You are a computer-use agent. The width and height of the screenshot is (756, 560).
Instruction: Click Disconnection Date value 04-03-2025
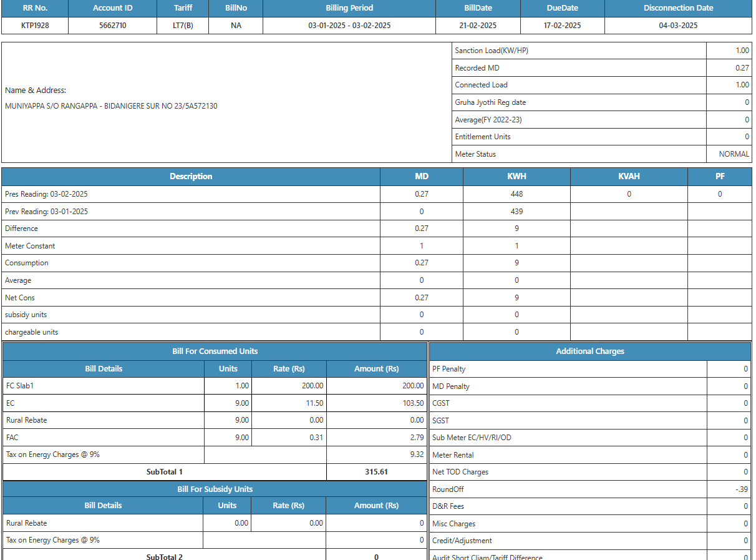click(x=678, y=26)
